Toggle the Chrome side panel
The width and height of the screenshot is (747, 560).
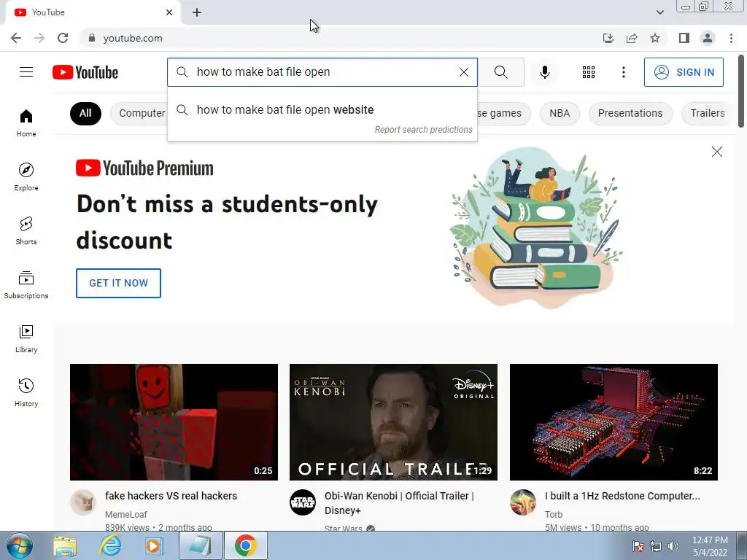684,38
